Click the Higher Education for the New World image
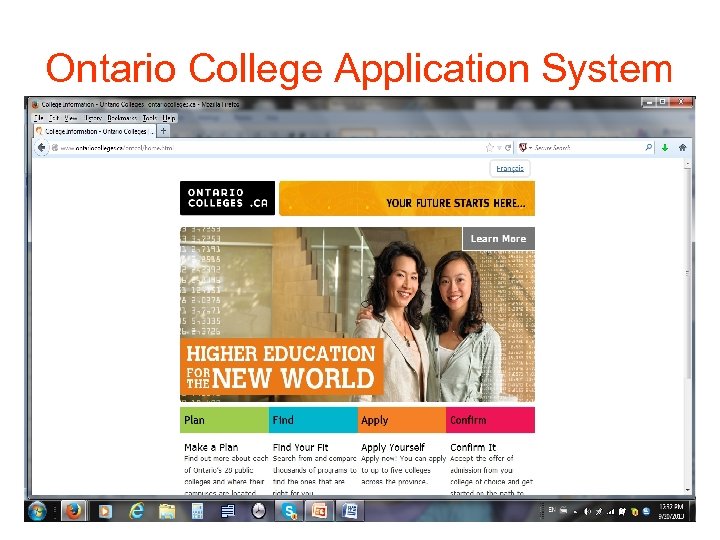The width and height of the screenshot is (720, 540). point(357,314)
